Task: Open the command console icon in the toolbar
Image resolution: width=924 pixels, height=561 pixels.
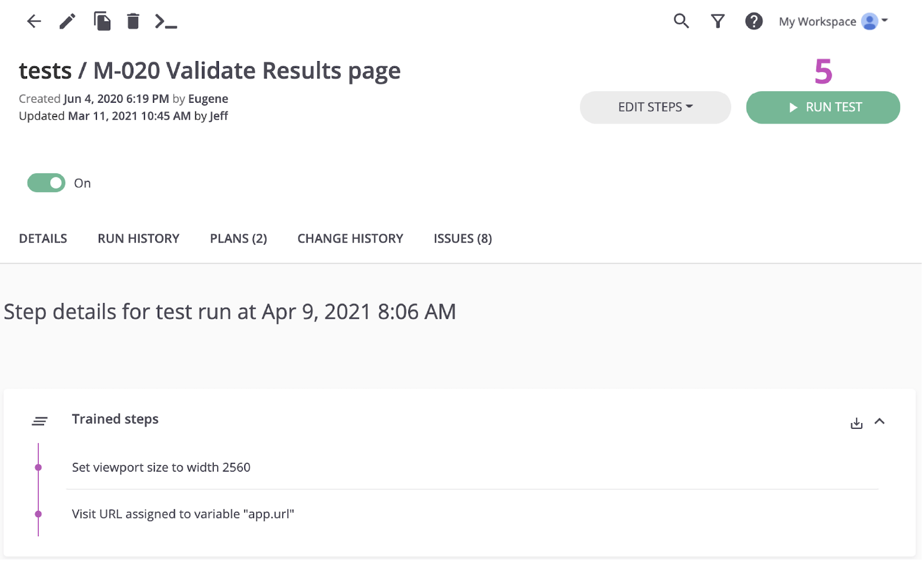Action: [x=166, y=22]
